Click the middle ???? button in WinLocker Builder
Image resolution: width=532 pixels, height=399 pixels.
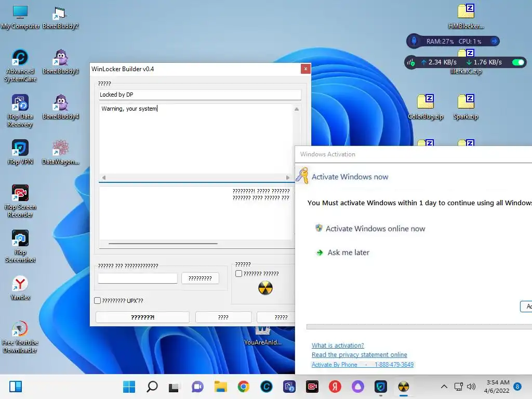coord(223,317)
